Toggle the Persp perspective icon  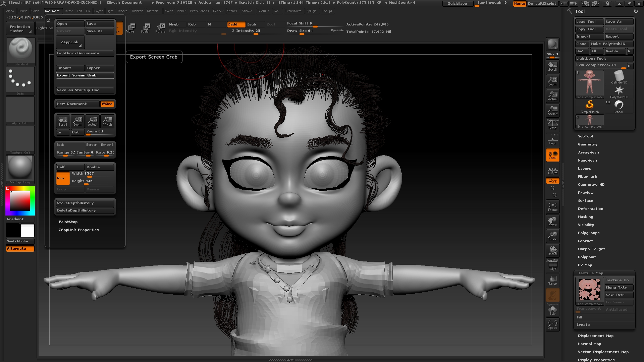pyautogui.click(x=552, y=125)
